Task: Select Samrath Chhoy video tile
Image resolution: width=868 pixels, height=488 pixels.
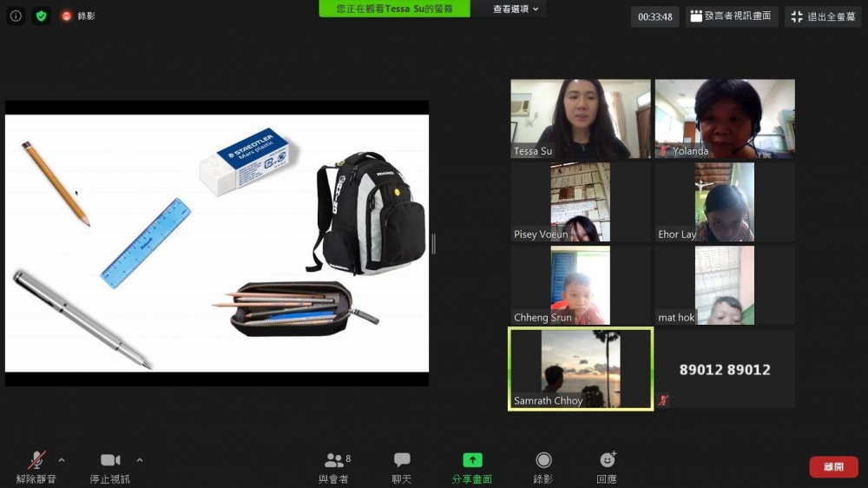Action: click(581, 369)
